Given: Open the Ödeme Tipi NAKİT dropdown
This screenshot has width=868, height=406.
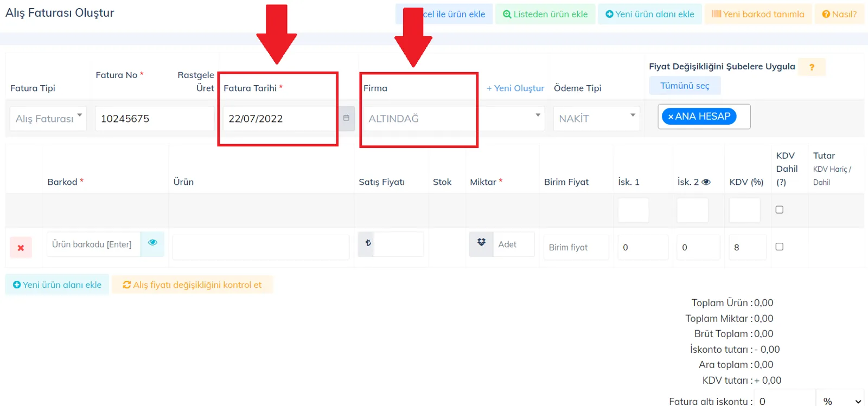Looking at the screenshot, I should tap(596, 118).
